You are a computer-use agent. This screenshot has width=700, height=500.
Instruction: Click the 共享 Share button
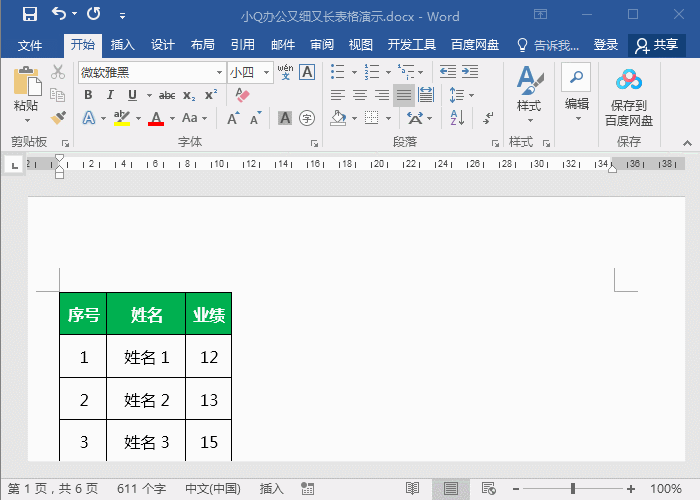pos(657,45)
